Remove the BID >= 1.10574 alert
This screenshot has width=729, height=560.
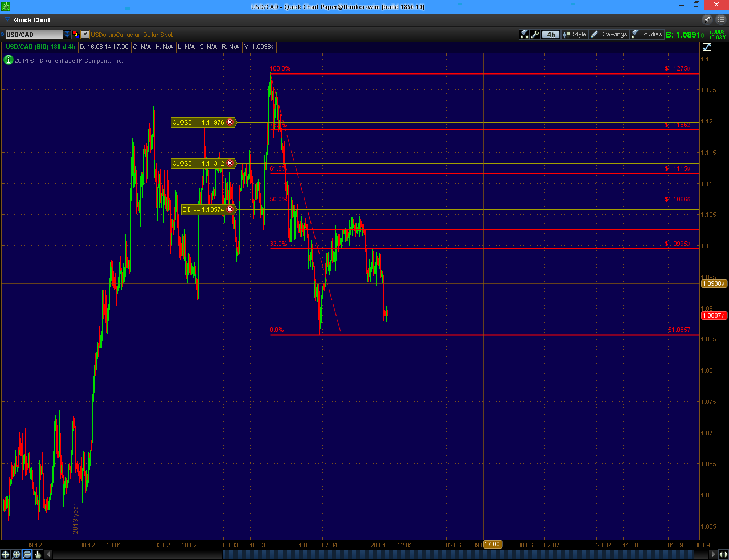pyautogui.click(x=230, y=209)
